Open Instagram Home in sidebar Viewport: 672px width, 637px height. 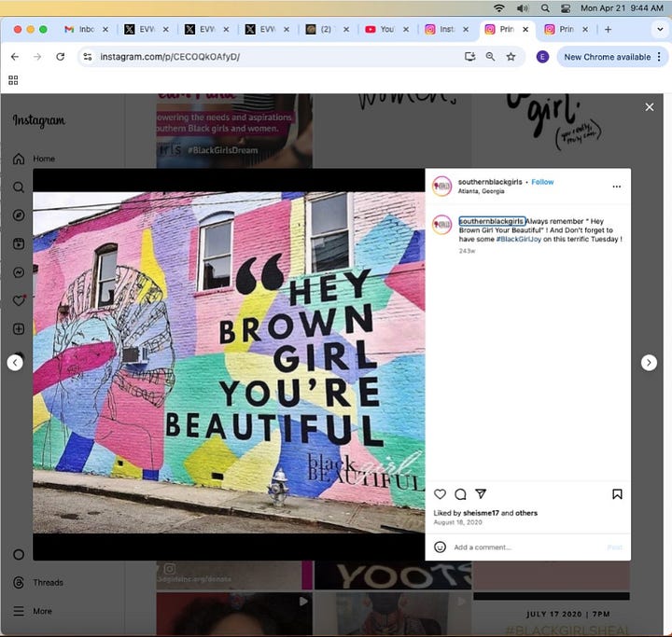click(x=35, y=159)
